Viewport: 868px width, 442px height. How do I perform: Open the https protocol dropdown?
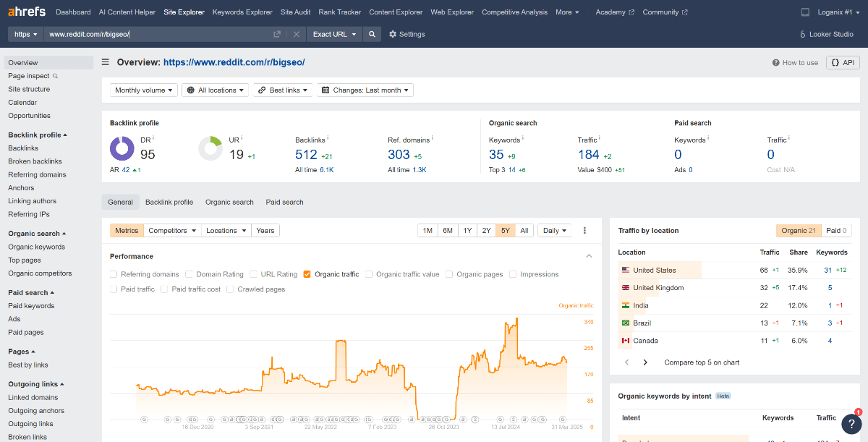[25, 34]
